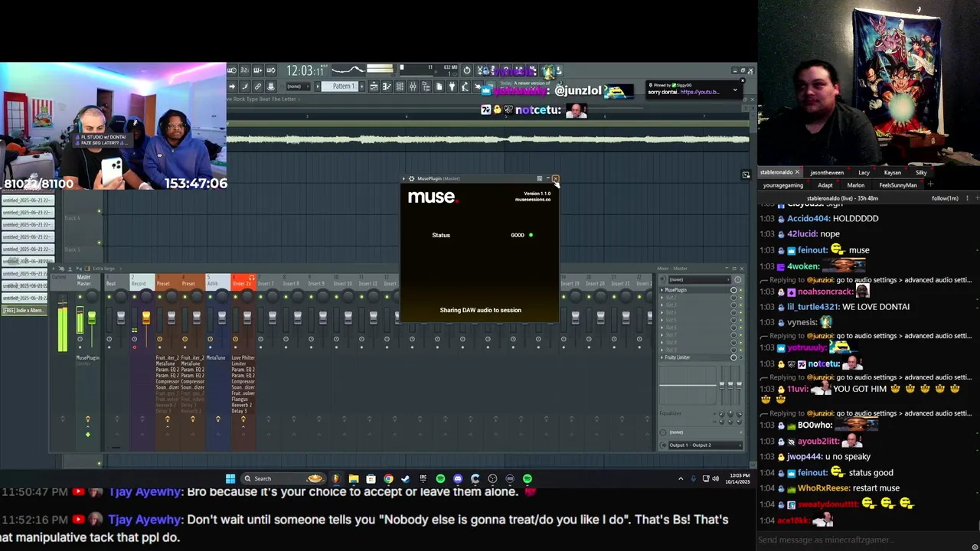Click the countdown/refresh circular icon in top toolbar
Viewport: 980px width, 551px height.
(x=467, y=70)
